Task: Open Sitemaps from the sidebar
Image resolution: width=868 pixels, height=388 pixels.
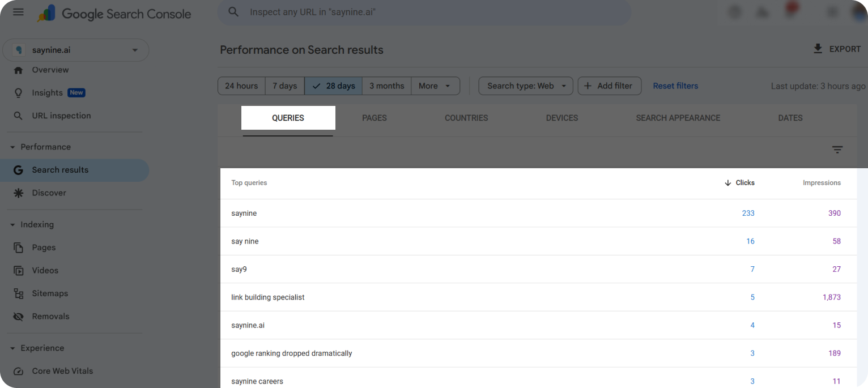Action: pyautogui.click(x=50, y=293)
